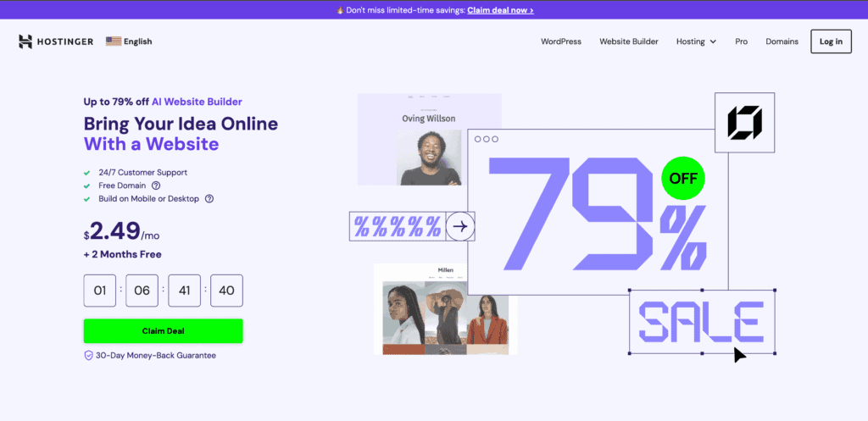Click the green Claim Deal button
This screenshot has height=421, width=868.
pos(164,331)
